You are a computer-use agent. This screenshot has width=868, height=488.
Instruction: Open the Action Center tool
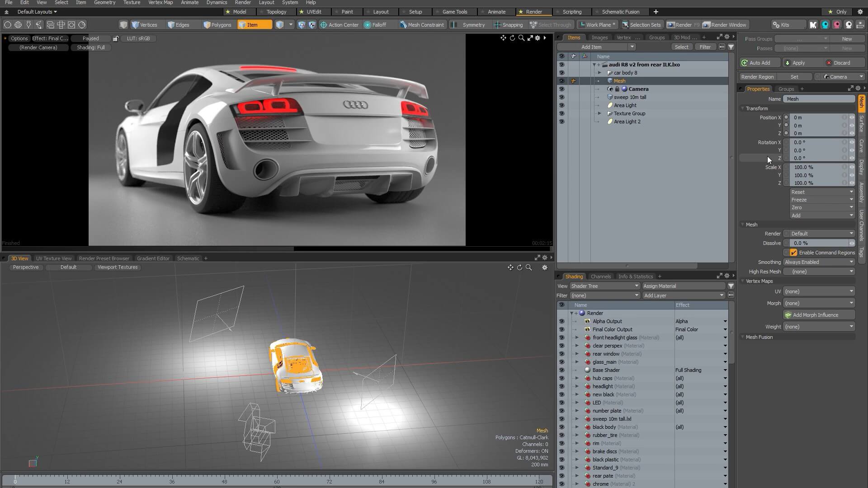(340, 25)
